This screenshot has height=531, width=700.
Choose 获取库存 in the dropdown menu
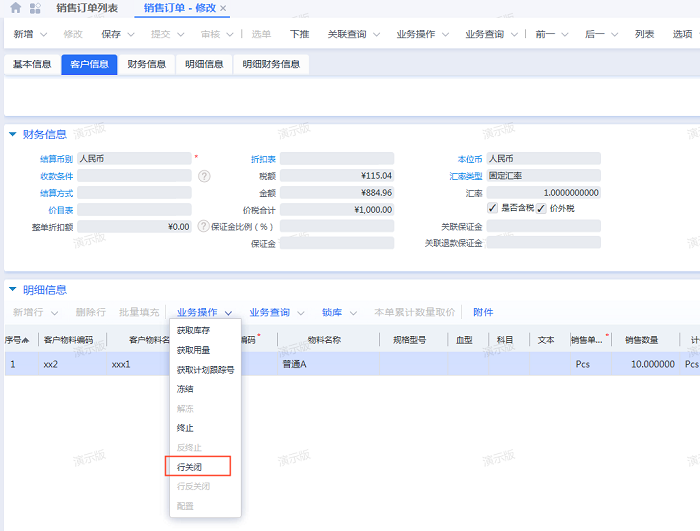click(x=193, y=331)
